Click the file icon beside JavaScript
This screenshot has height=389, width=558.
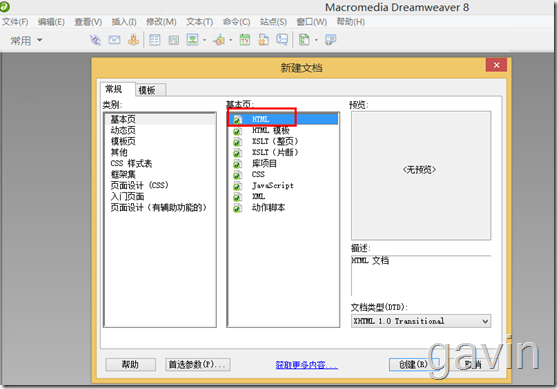pos(237,186)
